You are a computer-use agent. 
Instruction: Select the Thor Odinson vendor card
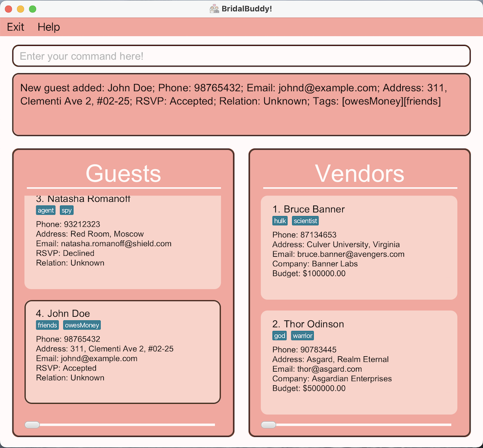coord(359,363)
